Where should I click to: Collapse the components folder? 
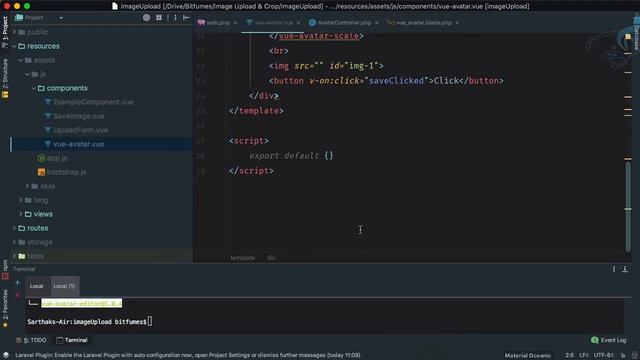coord(34,88)
